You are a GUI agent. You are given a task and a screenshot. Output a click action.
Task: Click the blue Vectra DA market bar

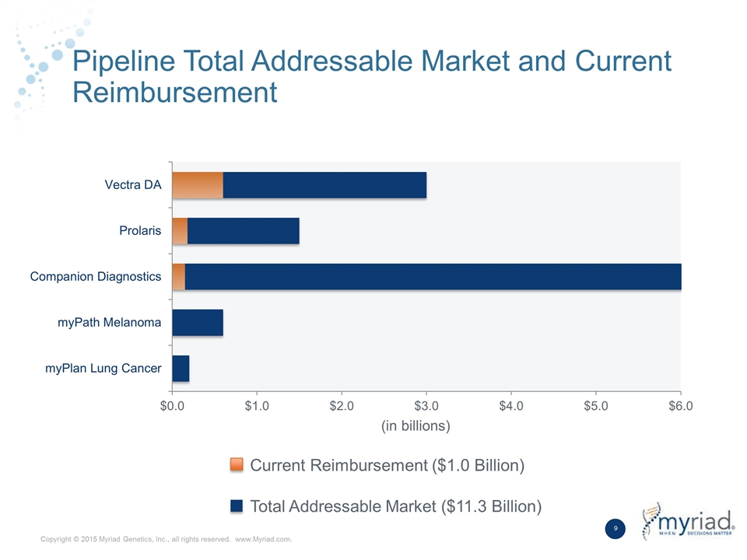click(x=325, y=185)
